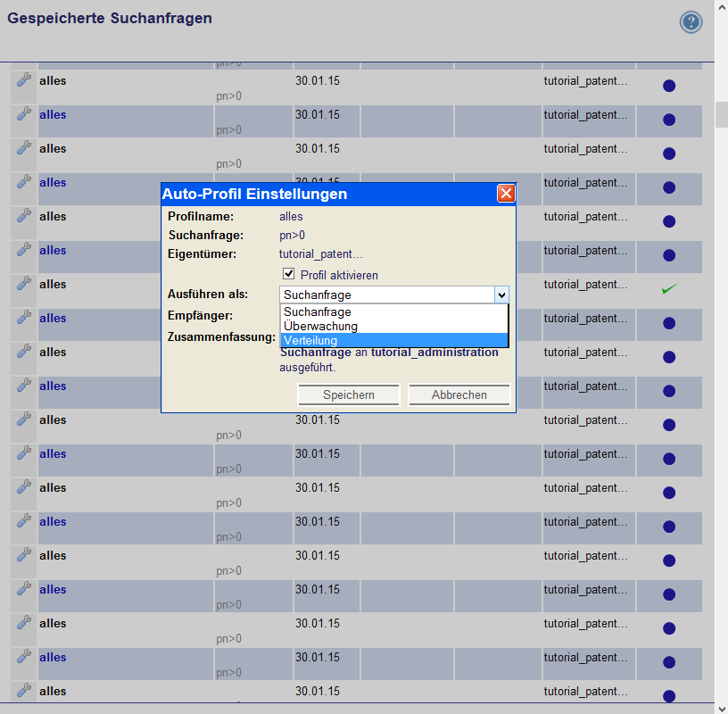Choose Überwachung from the dropdown list
The image size is (728, 714).
point(394,326)
